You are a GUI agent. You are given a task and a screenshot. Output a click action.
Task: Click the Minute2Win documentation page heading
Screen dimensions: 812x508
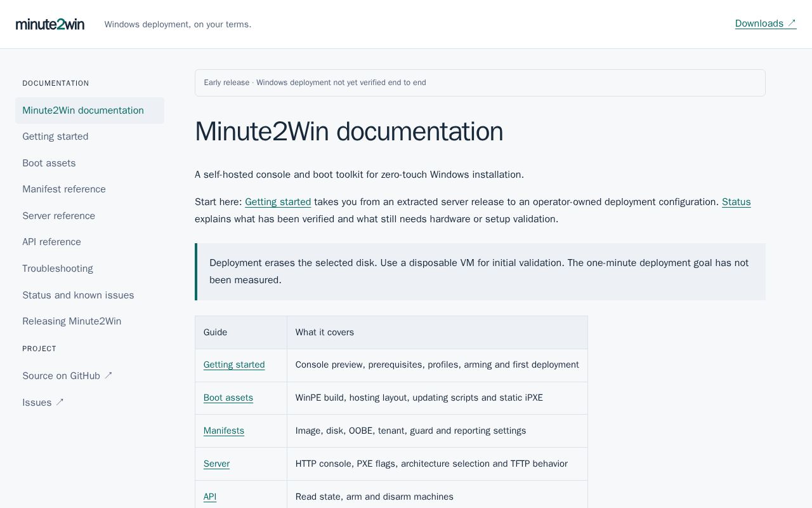coord(349,131)
